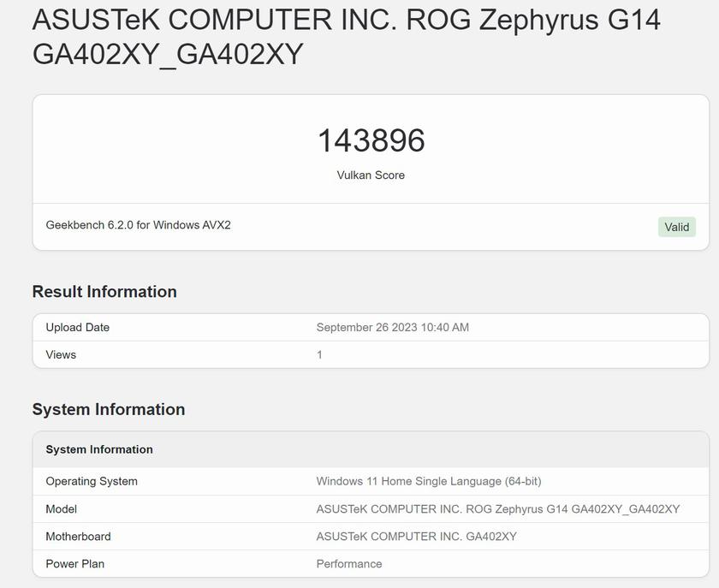Image resolution: width=719 pixels, height=588 pixels.
Task: Click the views count value 1
Action: [x=319, y=354]
